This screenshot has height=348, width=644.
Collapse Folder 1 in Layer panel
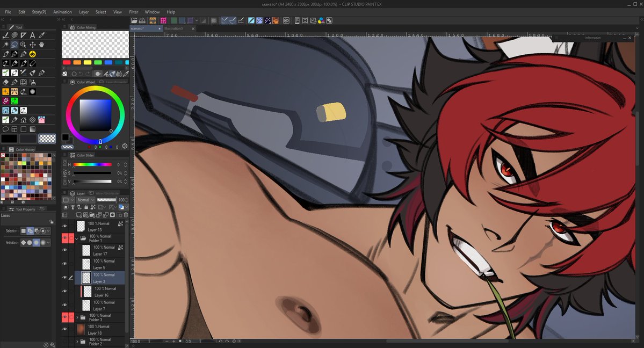(77, 238)
